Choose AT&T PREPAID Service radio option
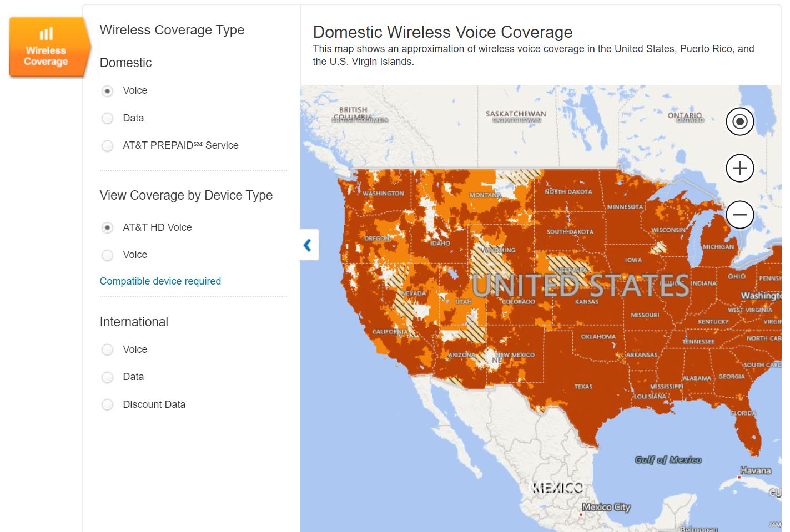Screen dimensions: 790x532 pos(108,146)
